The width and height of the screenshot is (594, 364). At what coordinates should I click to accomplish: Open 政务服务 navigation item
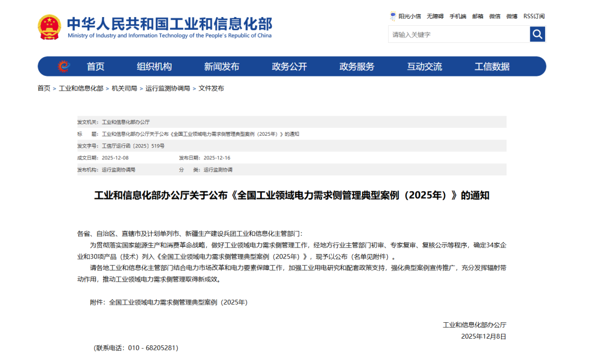[x=357, y=67]
